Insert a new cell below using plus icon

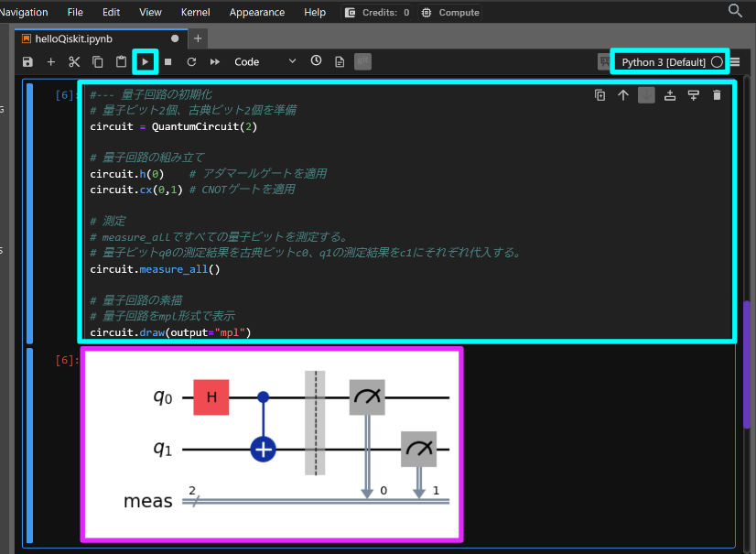51,61
